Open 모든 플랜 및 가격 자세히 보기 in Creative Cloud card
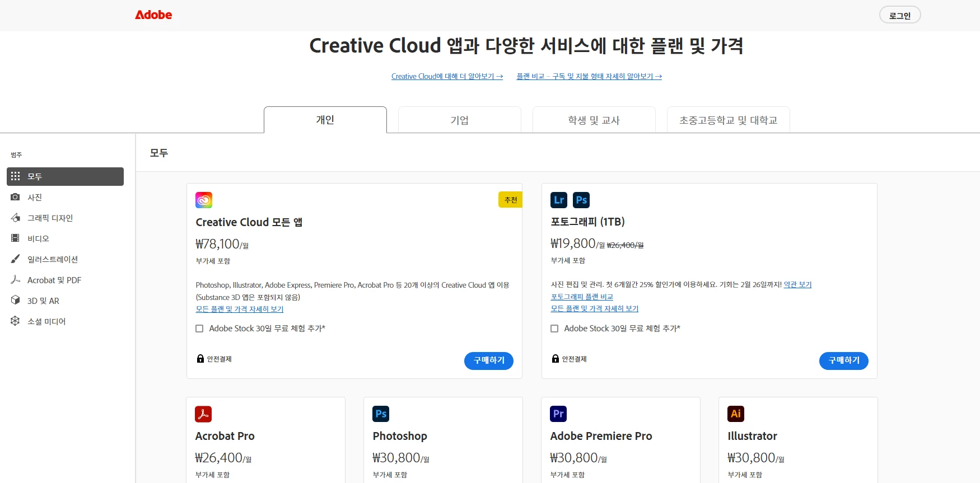 pos(240,309)
